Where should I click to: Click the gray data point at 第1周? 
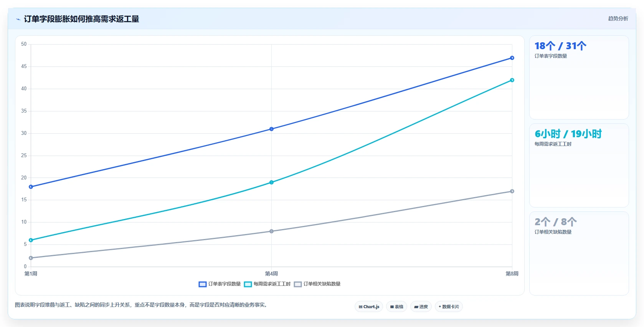[31, 258]
